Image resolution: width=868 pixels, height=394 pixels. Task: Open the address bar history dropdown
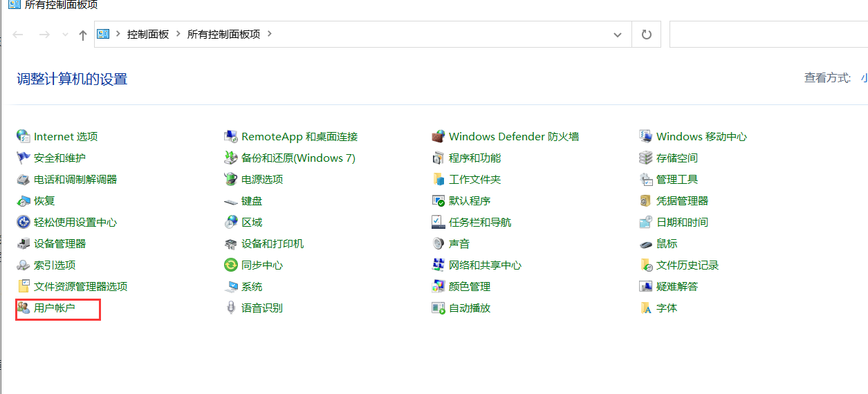[x=618, y=35]
